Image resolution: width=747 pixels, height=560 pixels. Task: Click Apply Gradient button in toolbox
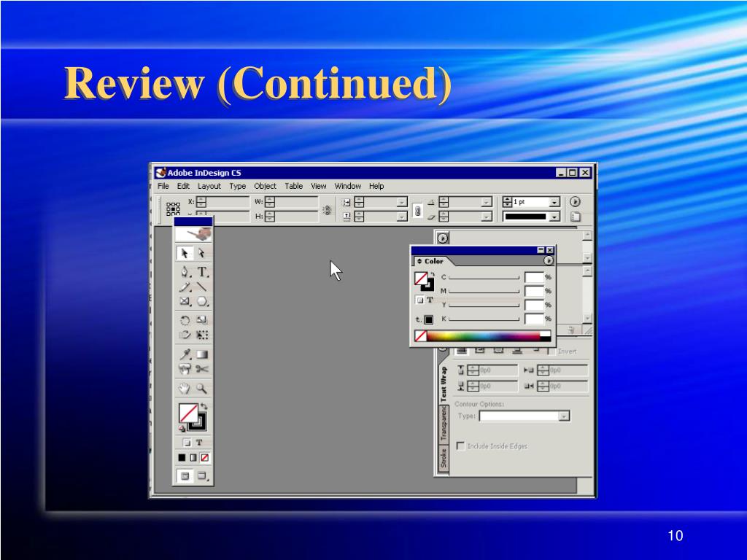pos(193,458)
